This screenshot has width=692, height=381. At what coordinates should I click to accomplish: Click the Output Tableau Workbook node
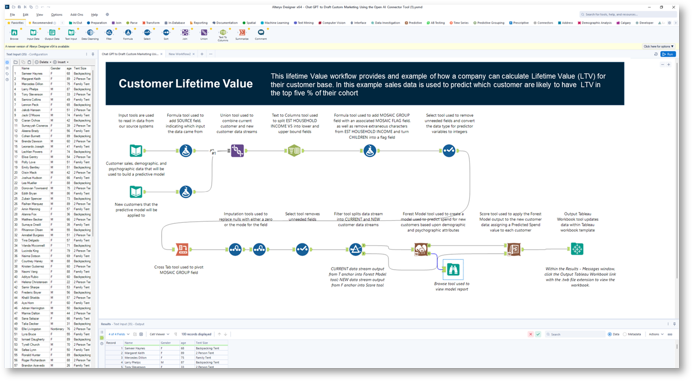577,249
